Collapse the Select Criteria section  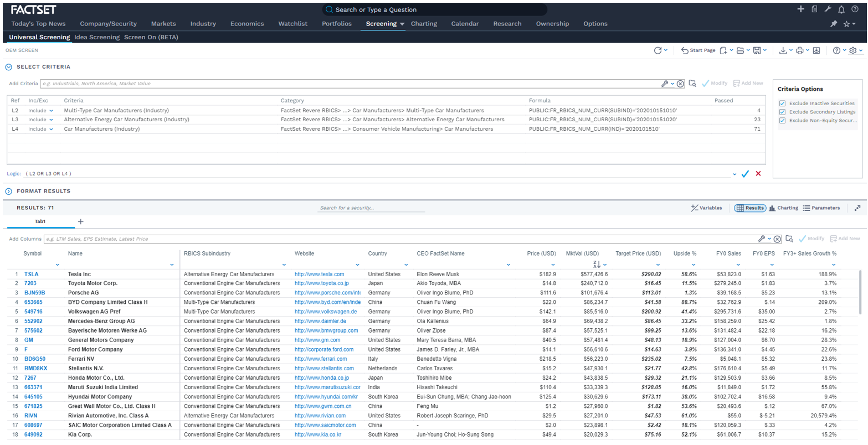pyautogui.click(x=9, y=67)
